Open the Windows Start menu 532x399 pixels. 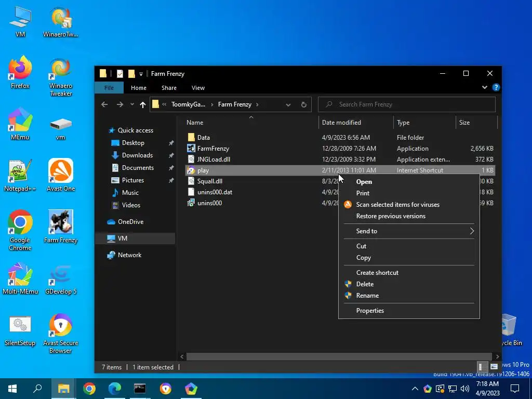(x=12, y=389)
